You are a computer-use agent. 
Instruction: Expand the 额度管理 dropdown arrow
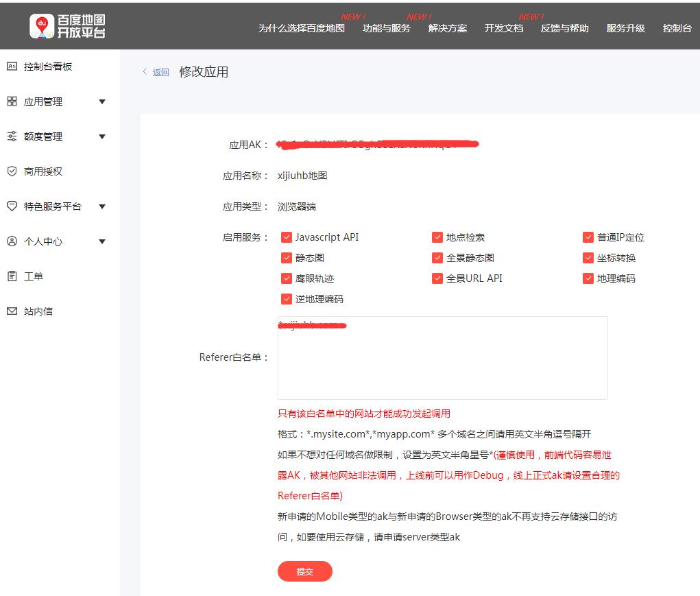(x=102, y=136)
